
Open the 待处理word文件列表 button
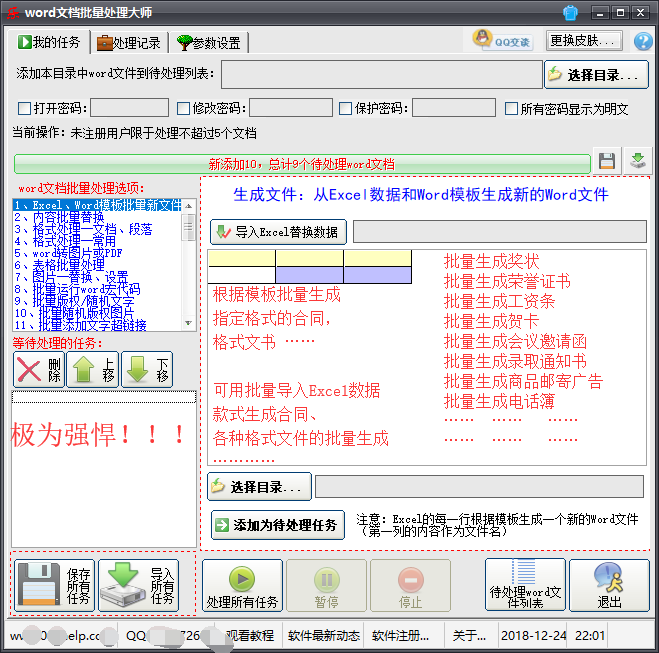point(525,585)
